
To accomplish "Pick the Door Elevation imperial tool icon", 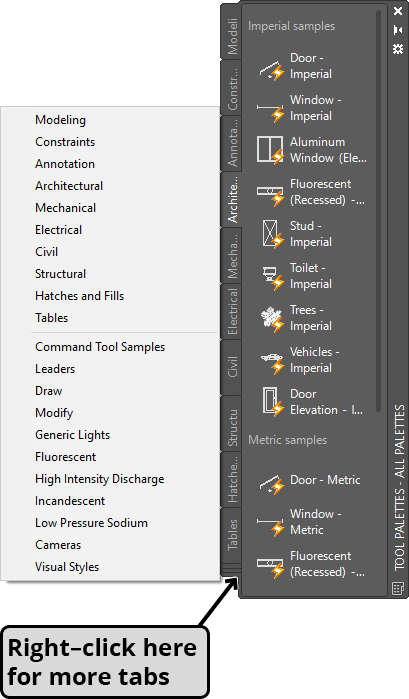I will click(273, 401).
